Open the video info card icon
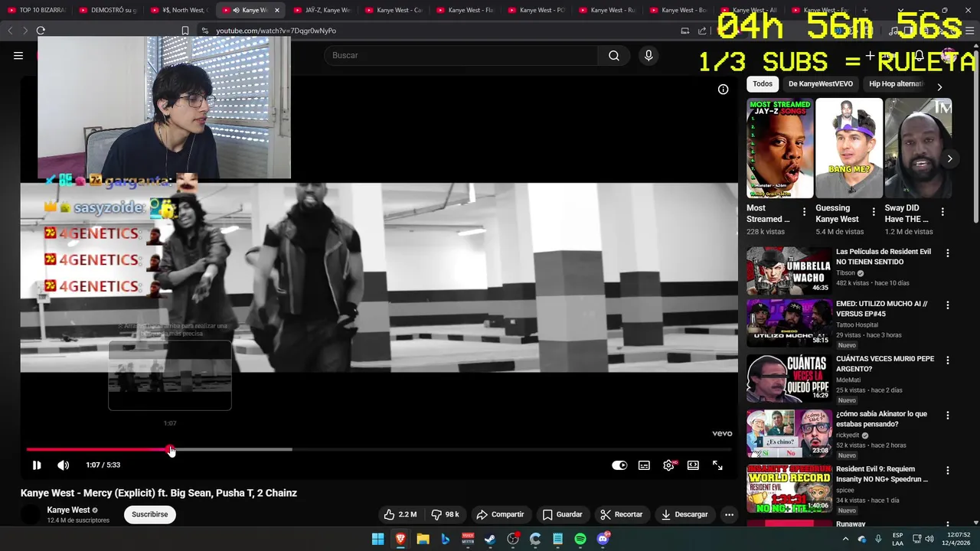 pos(723,90)
